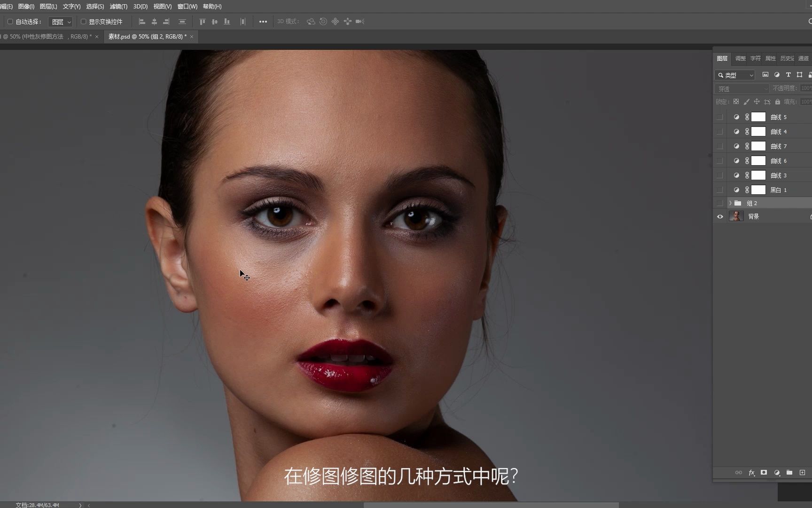Click the align vertical centers icon
The height and width of the screenshot is (508, 812).
click(x=215, y=22)
